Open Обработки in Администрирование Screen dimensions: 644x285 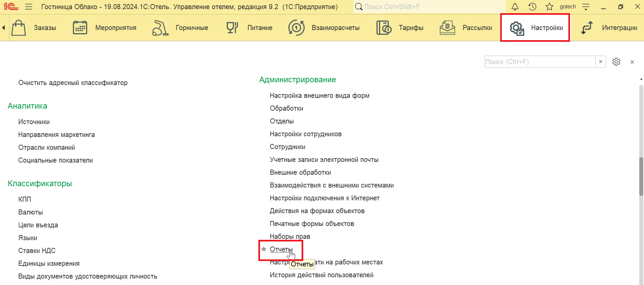click(286, 108)
